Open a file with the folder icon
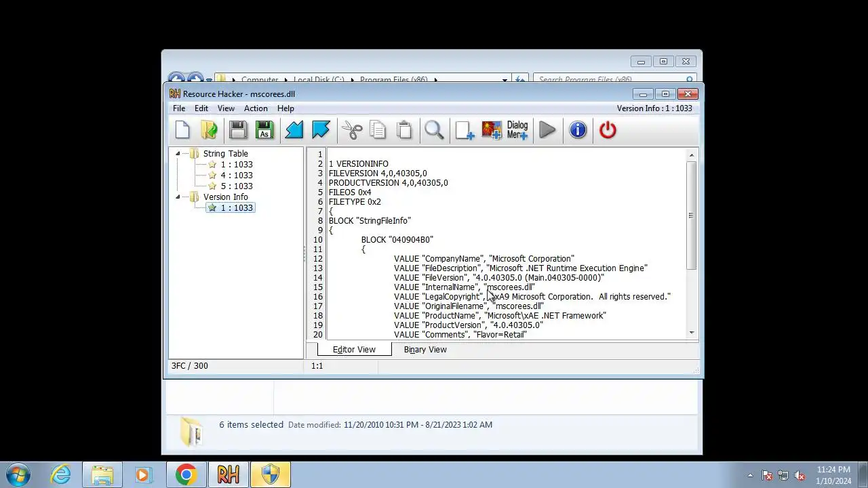The width and height of the screenshot is (868, 488). 209,130
